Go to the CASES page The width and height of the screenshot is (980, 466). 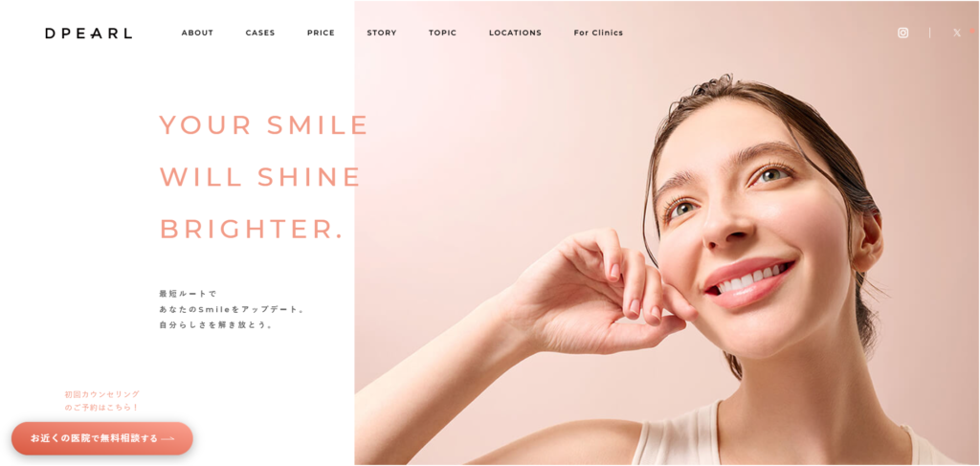tap(260, 33)
